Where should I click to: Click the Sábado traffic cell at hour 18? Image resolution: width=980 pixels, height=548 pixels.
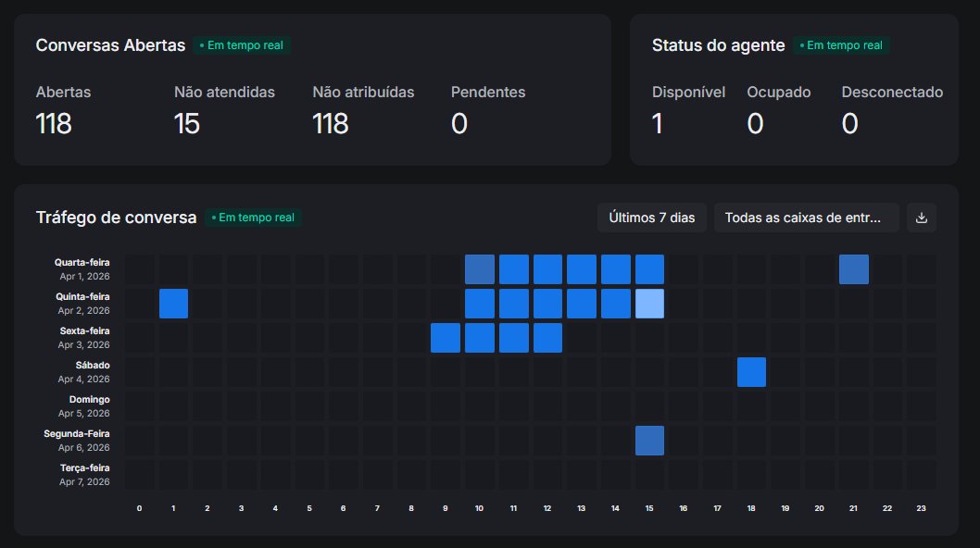point(751,371)
